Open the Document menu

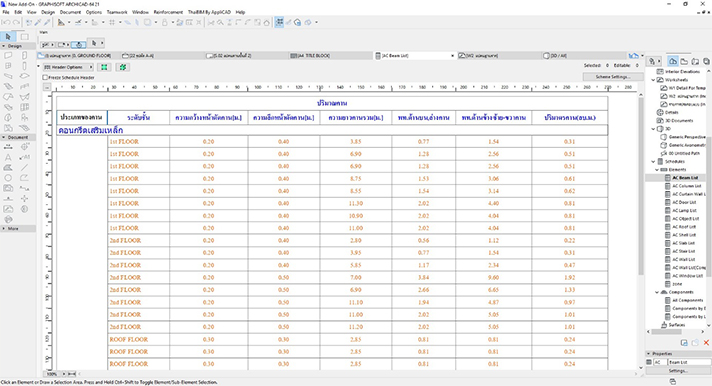point(70,12)
